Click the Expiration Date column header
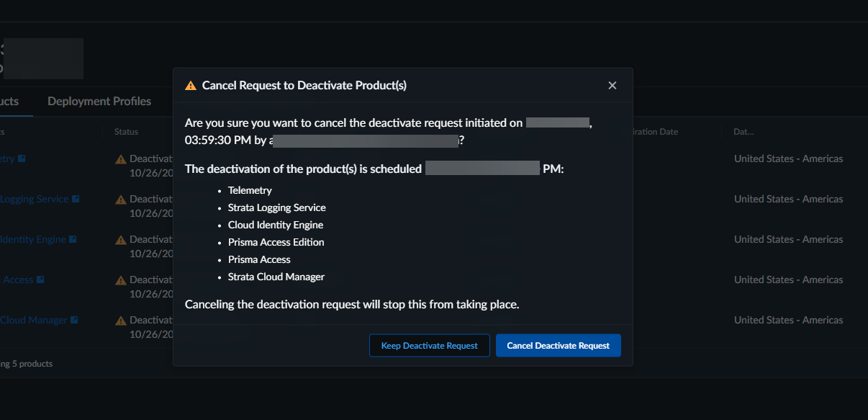The image size is (868, 420). tap(654, 133)
